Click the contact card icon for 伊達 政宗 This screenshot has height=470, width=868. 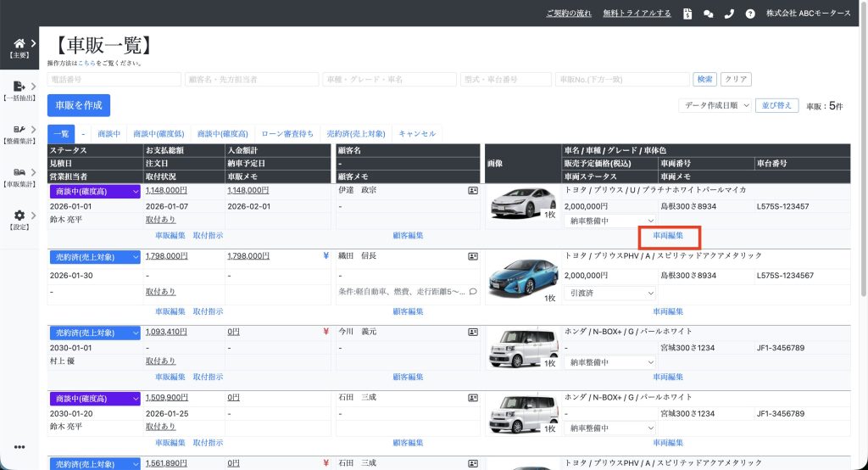[473, 191]
